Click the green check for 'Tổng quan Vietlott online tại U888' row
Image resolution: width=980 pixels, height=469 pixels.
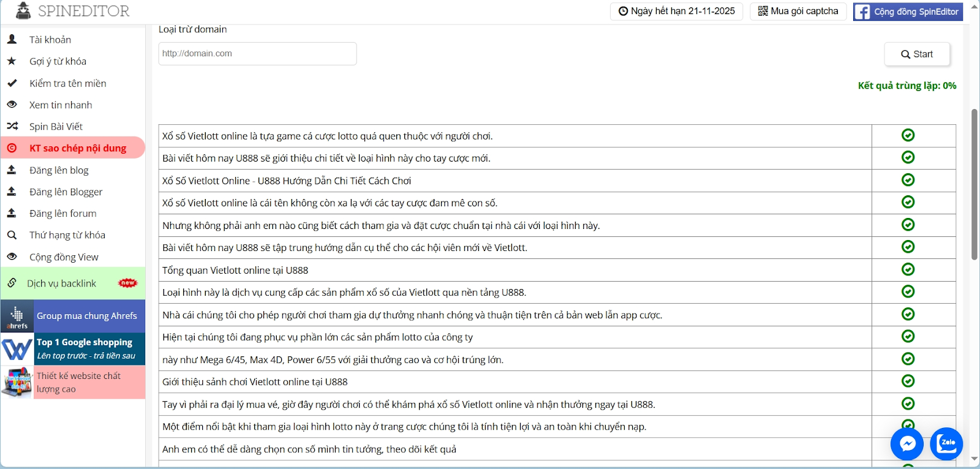(908, 269)
